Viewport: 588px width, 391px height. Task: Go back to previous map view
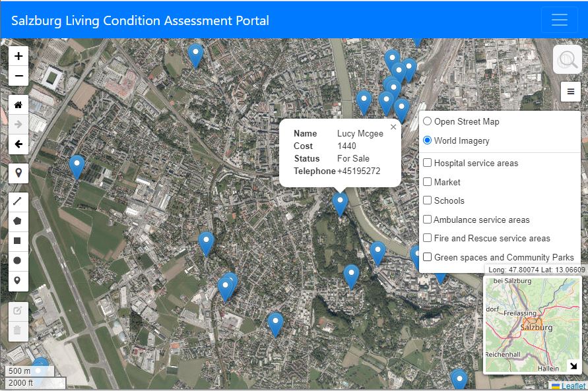(x=18, y=144)
